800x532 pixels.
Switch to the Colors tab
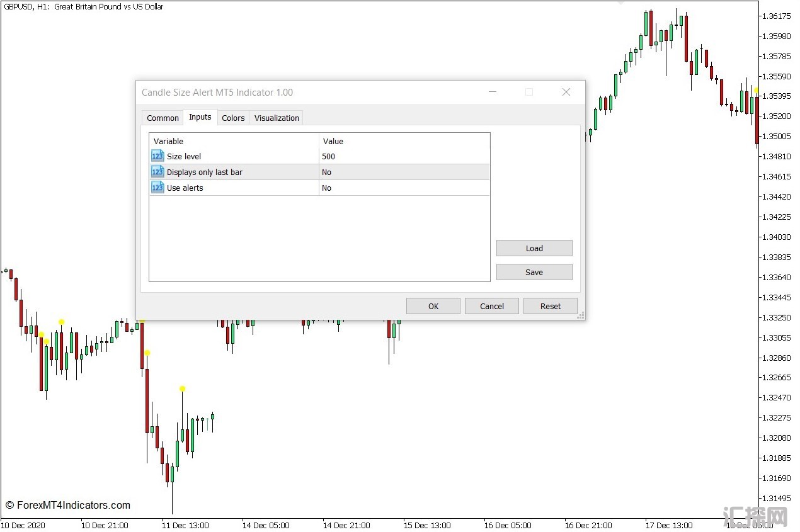pyautogui.click(x=233, y=118)
